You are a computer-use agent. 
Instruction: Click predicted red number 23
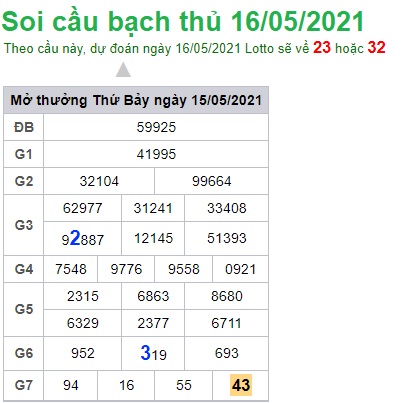pos(322,47)
